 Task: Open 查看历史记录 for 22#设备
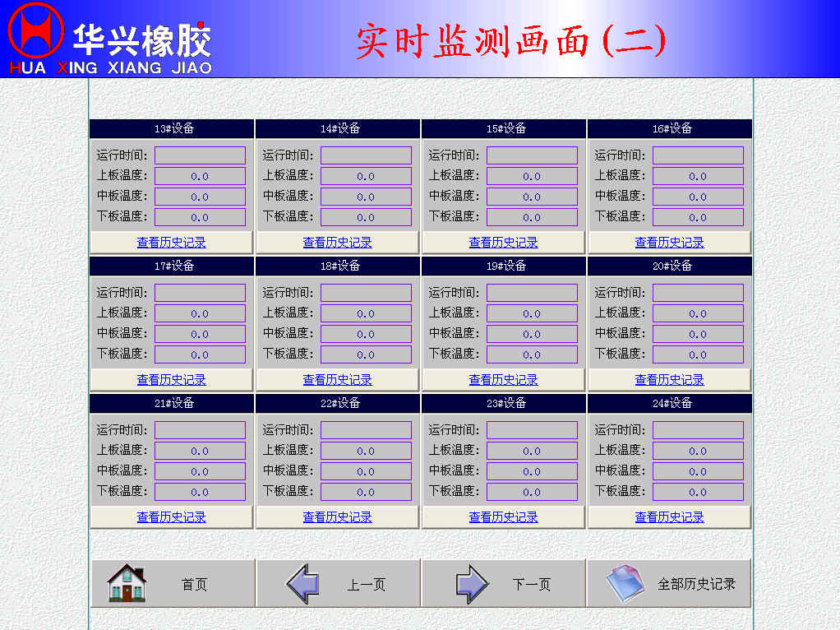(x=338, y=517)
